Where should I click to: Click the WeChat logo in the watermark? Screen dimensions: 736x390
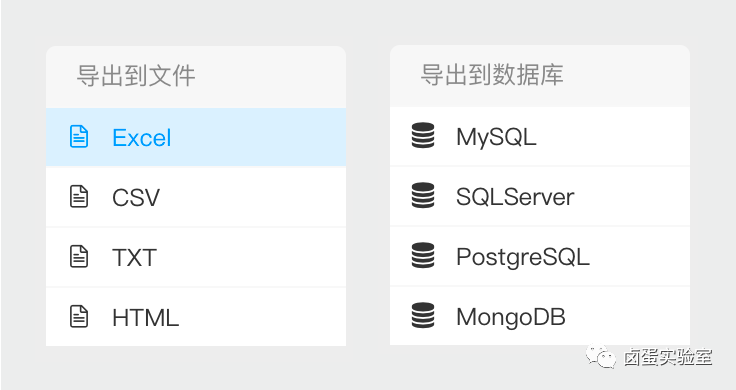[600, 357]
